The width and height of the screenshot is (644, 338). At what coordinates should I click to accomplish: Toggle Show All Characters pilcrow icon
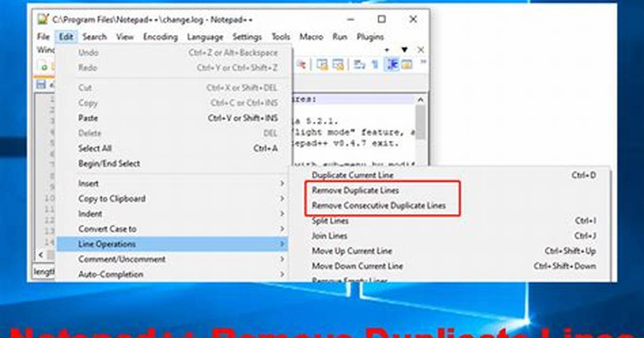click(x=375, y=65)
